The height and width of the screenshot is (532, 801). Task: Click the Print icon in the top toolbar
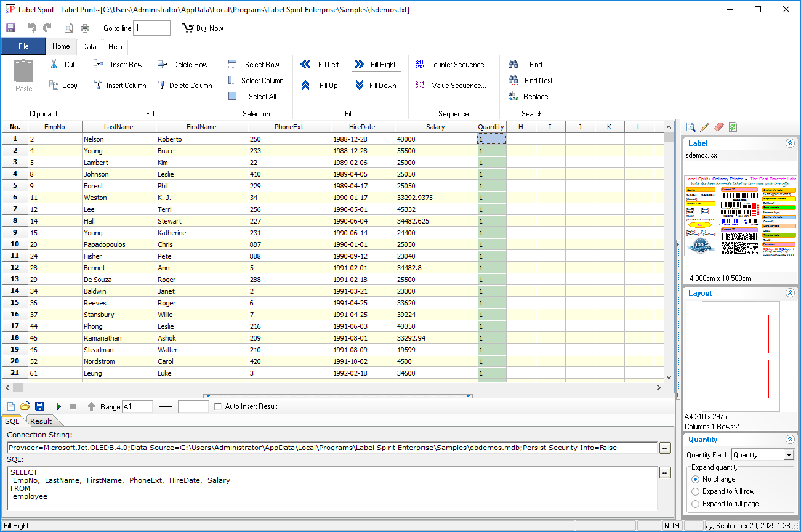(x=85, y=28)
